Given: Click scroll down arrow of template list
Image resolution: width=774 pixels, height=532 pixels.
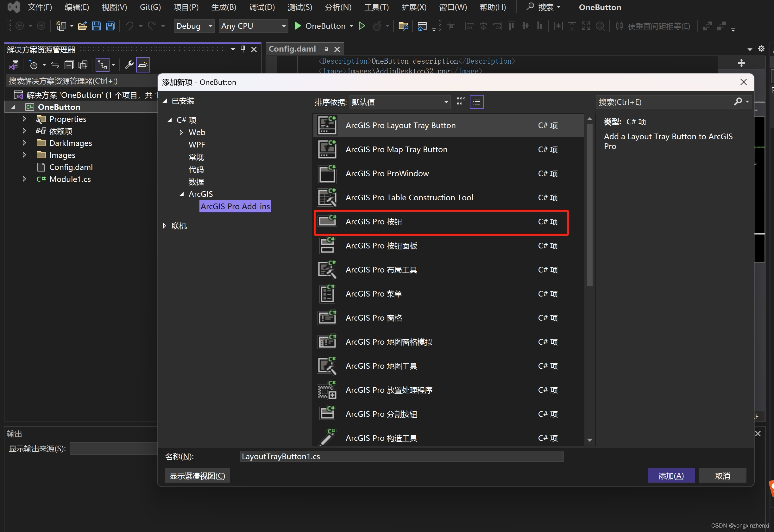Looking at the screenshot, I should click(x=589, y=440).
